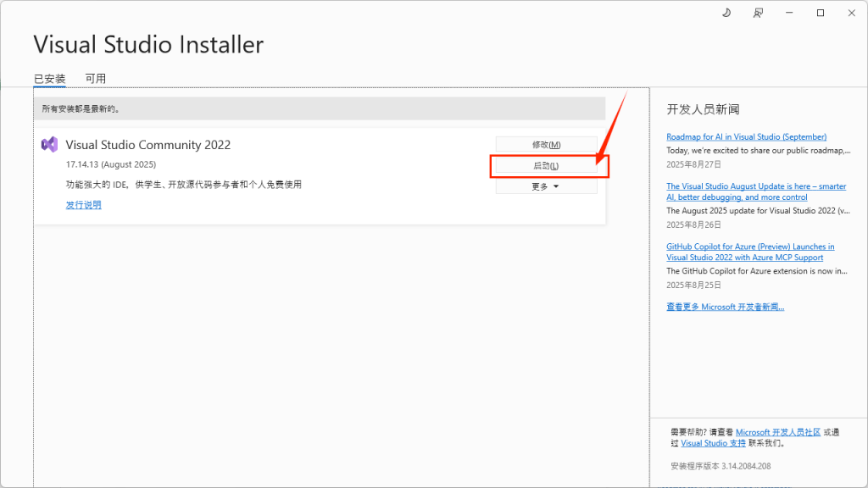Open the Roadmap for AI in Visual Studio article
Screen dimensions: 868x488
[745, 136]
